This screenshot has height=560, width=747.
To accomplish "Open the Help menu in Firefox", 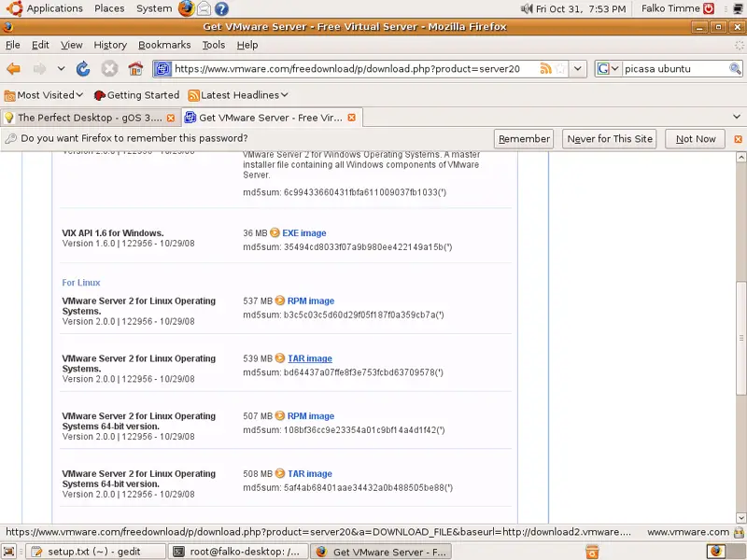I will pyautogui.click(x=247, y=45).
